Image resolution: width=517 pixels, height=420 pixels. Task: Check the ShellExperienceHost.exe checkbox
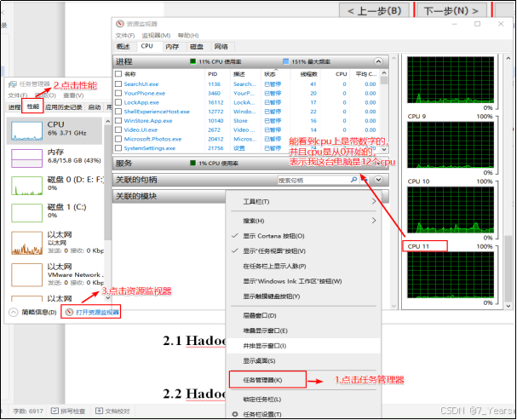(118, 112)
